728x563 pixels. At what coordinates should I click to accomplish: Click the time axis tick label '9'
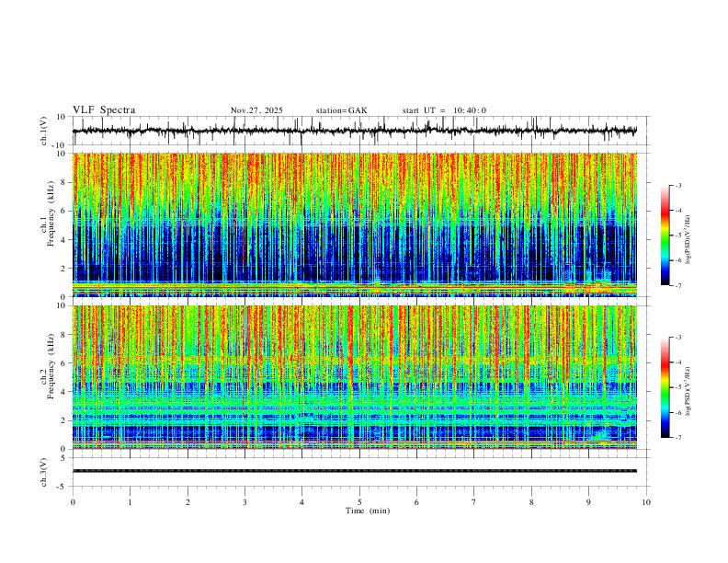588,502
